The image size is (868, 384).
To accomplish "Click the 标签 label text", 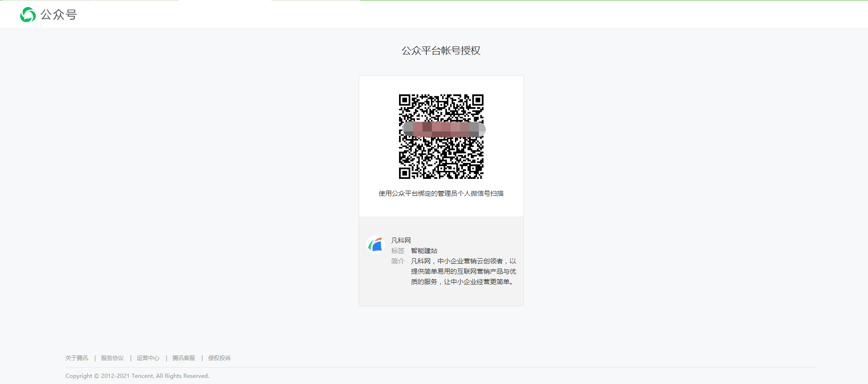I will tap(398, 251).
